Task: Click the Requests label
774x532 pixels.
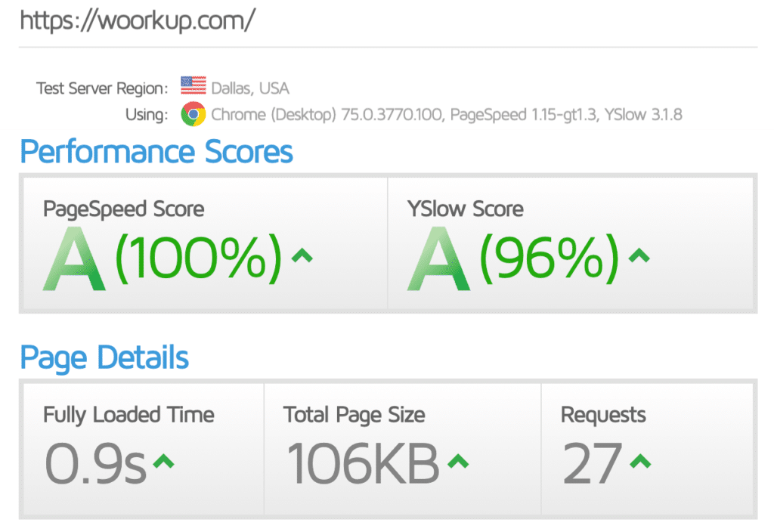Action: point(603,415)
